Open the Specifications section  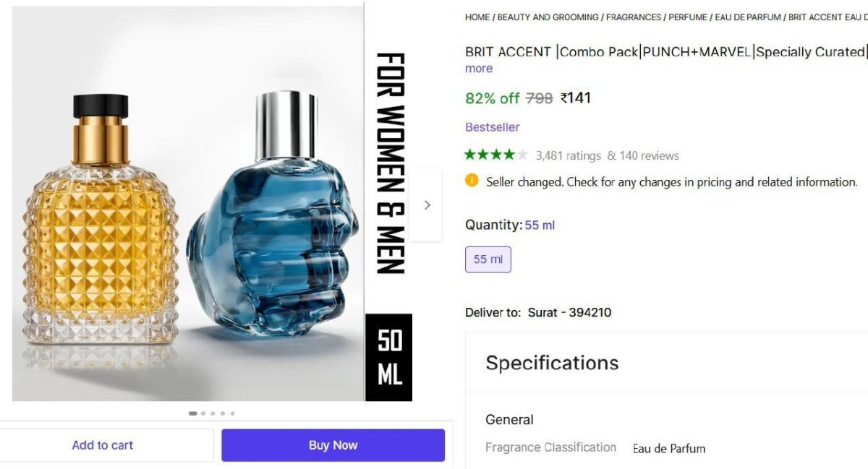tap(552, 363)
